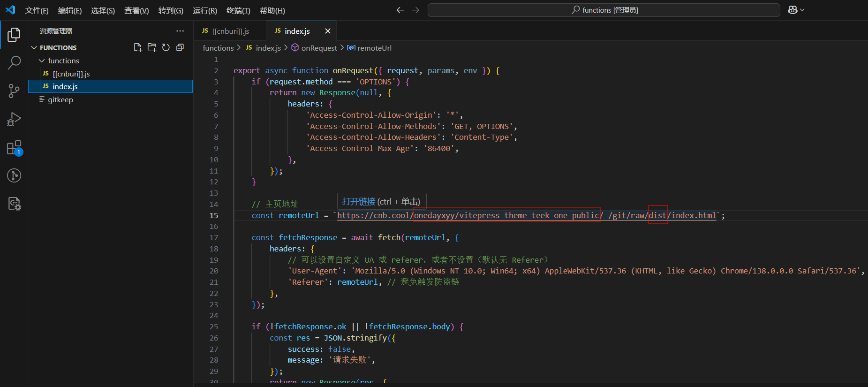Open the 查看(V) menu
Image resolution: width=868 pixels, height=387 pixels.
(136, 10)
